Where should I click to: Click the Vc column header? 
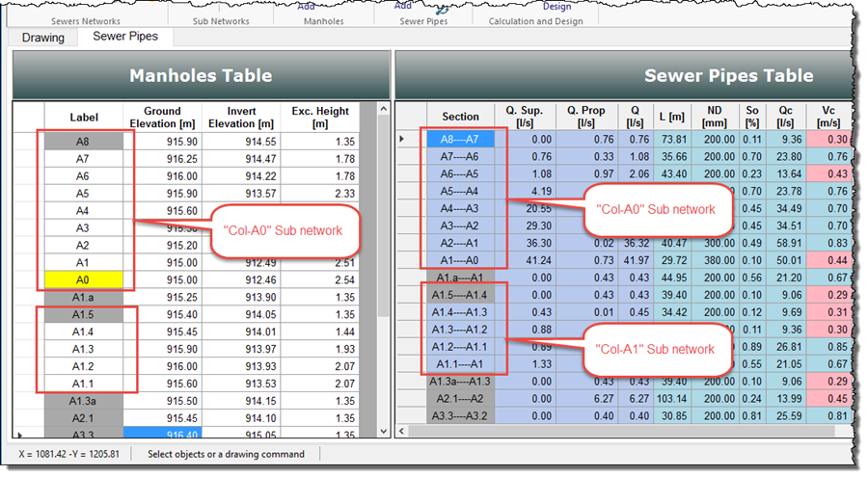point(829,118)
